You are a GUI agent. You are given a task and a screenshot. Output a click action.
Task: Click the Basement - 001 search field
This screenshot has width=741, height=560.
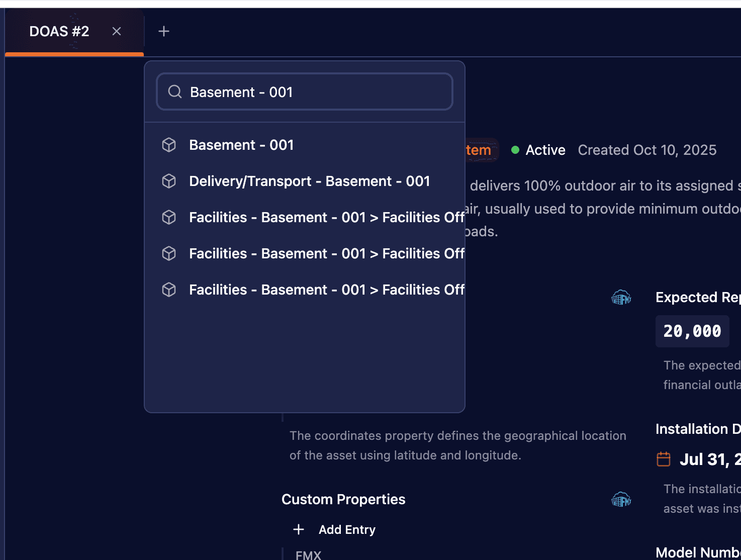point(304,92)
